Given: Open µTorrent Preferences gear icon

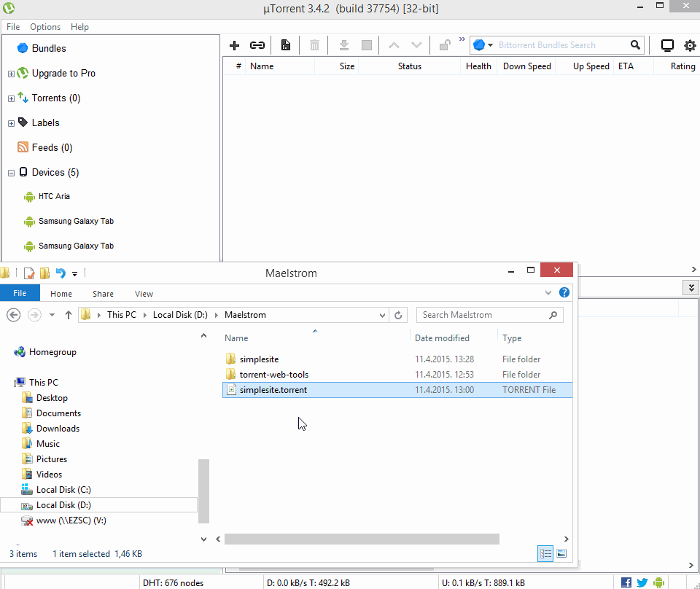Looking at the screenshot, I should point(690,45).
